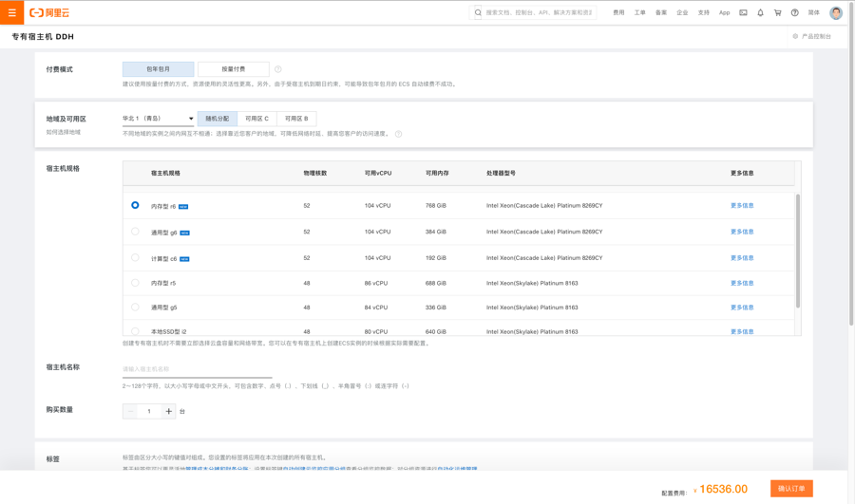Click the plus icon to increase 购买数量
This screenshot has height=504, width=855.
pyautogui.click(x=168, y=411)
